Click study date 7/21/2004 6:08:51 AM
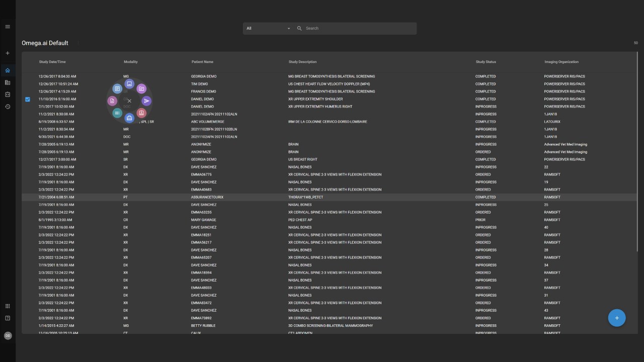The image size is (644, 362). pyautogui.click(x=56, y=197)
